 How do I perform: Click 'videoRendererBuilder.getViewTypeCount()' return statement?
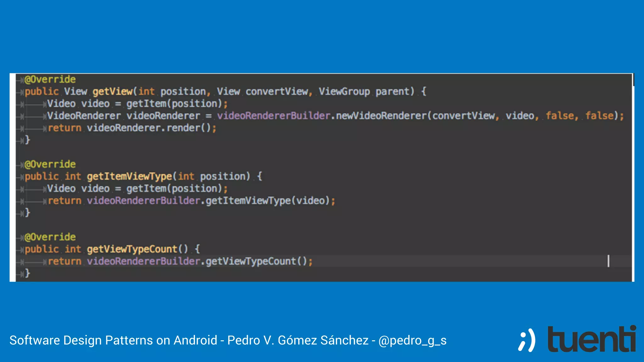180,261
